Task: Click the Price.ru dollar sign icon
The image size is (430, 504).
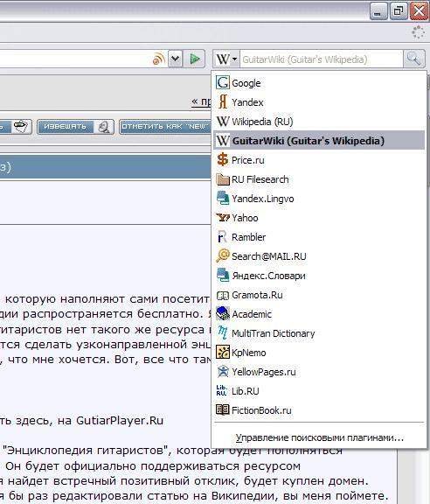Action: coord(222,159)
